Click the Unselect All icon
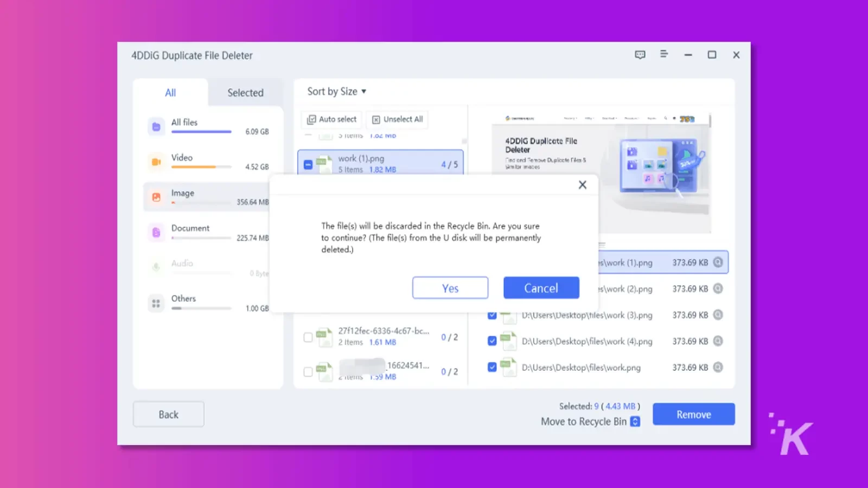Screen dimensions: 868x488 click(x=376, y=119)
